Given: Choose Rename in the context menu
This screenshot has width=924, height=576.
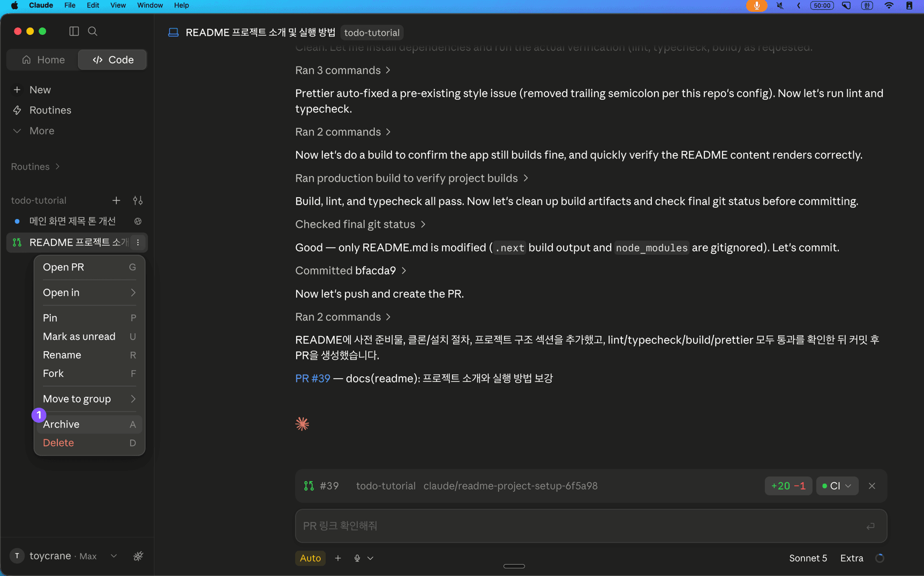Looking at the screenshot, I should pyautogui.click(x=89, y=355).
